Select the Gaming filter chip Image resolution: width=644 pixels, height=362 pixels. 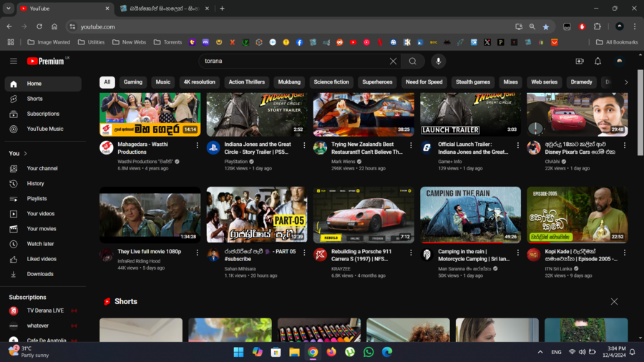point(133,82)
